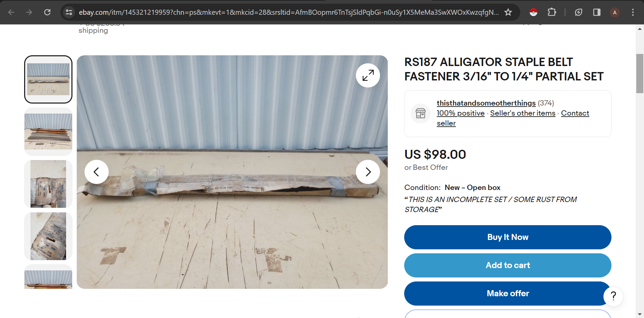Open the help question mark bubble
The image size is (644, 318).
(613, 296)
